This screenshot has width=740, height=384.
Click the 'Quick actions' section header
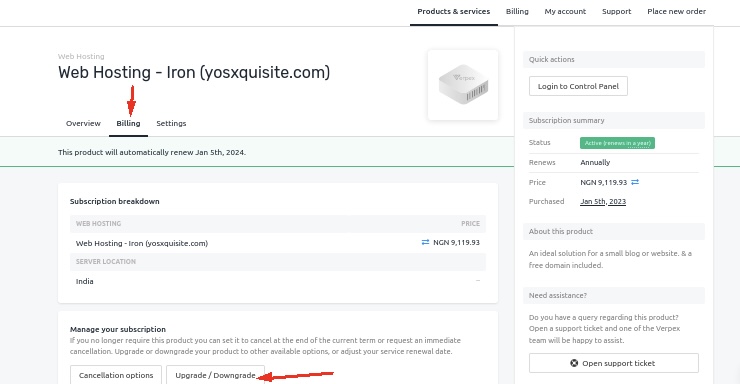tap(614, 59)
